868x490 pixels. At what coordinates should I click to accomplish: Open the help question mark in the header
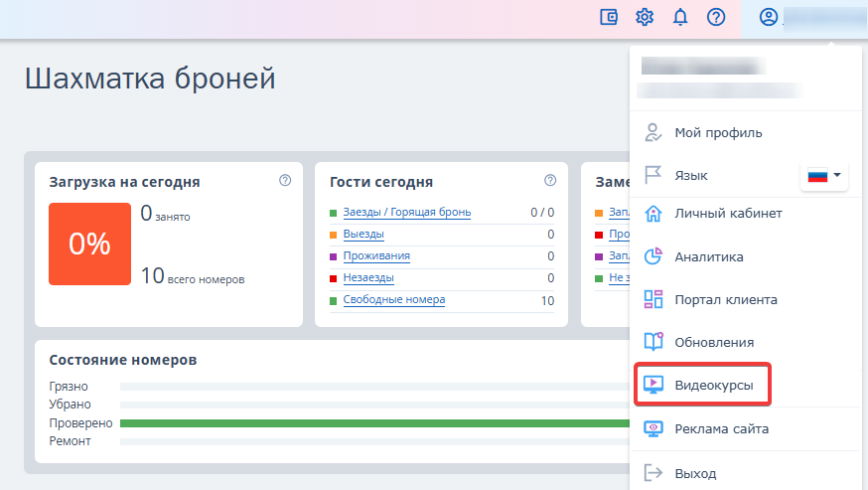tap(716, 17)
